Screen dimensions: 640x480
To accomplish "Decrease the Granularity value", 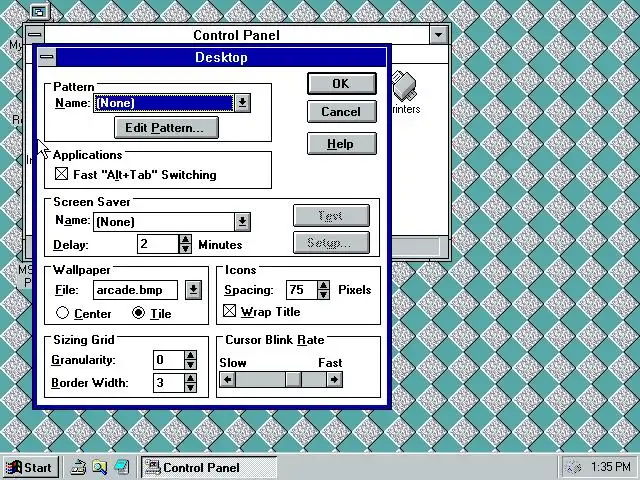I will click(190, 364).
